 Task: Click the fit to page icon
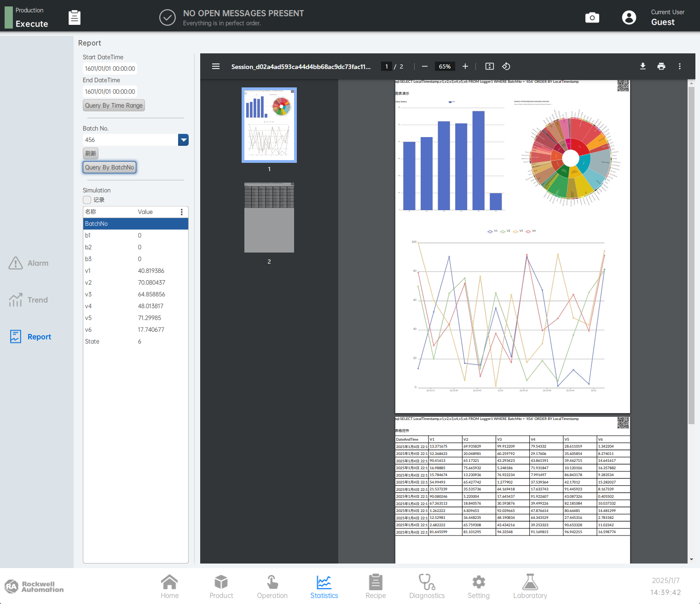pos(489,66)
